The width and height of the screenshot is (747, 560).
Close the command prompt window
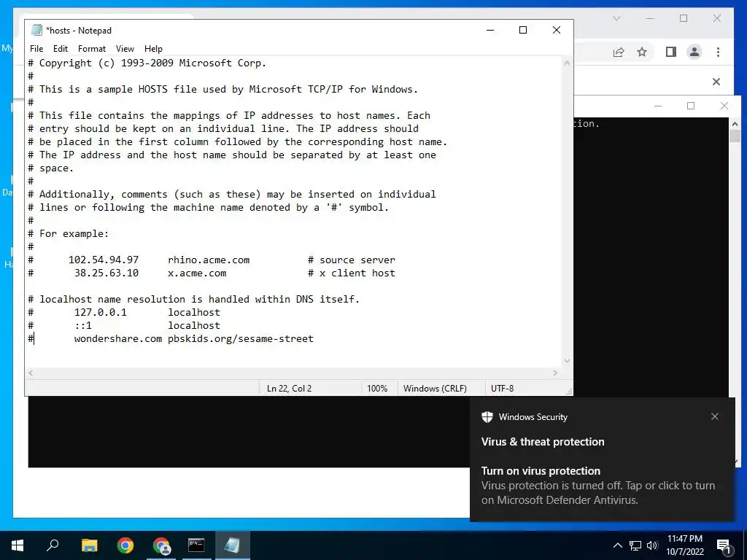pos(724,106)
